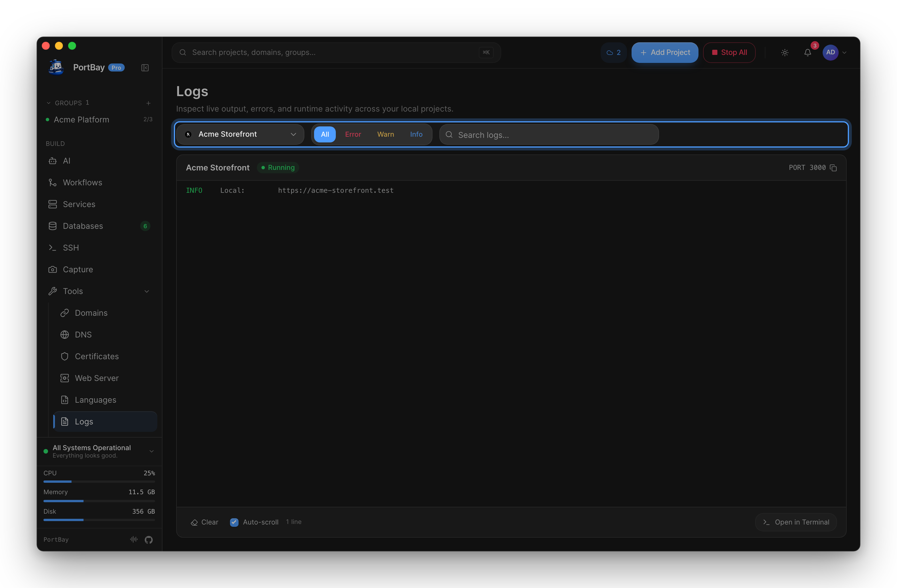Click the CPU usage bar
Viewport: 897px width, 588px height.
coord(99,481)
